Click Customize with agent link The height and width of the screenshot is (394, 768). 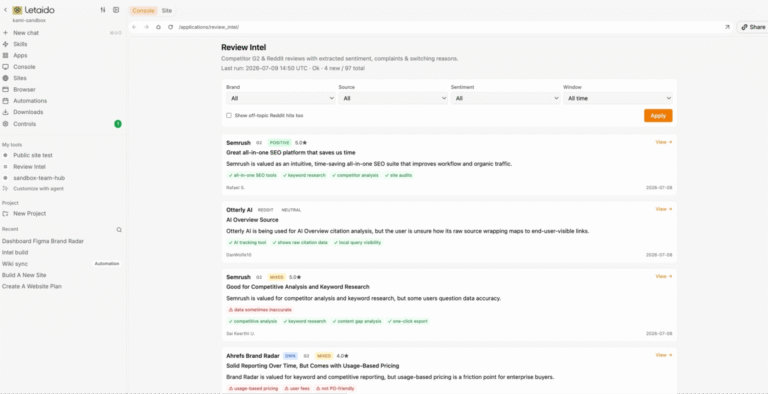coord(38,189)
